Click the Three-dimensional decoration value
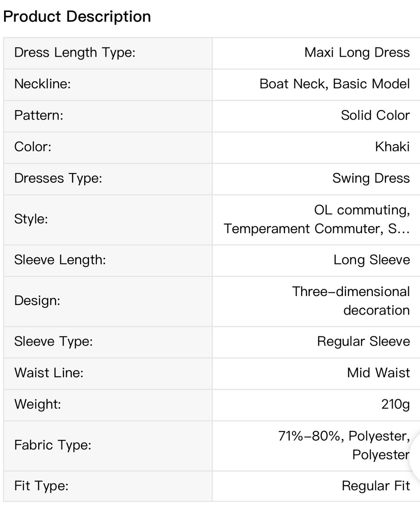This screenshot has height=512, width=420. [x=351, y=301]
